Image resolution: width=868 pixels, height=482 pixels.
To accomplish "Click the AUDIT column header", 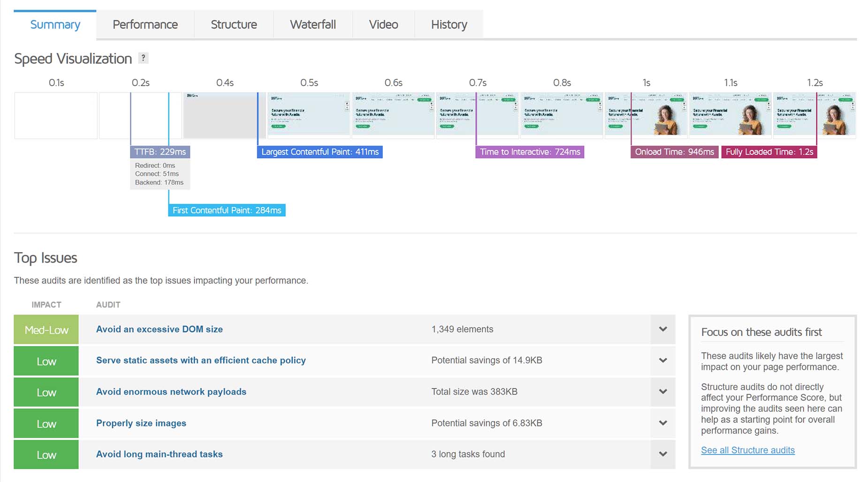I will click(x=108, y=305).
